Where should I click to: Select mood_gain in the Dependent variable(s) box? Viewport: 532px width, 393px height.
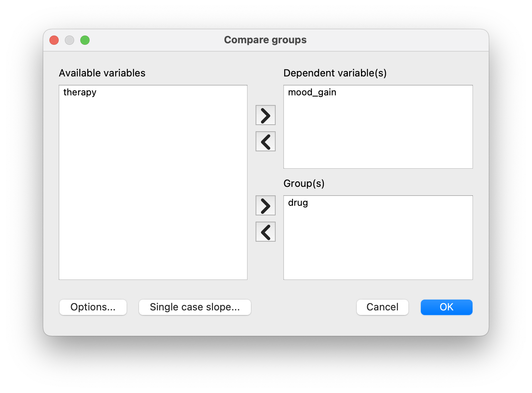tap(312, 92)
